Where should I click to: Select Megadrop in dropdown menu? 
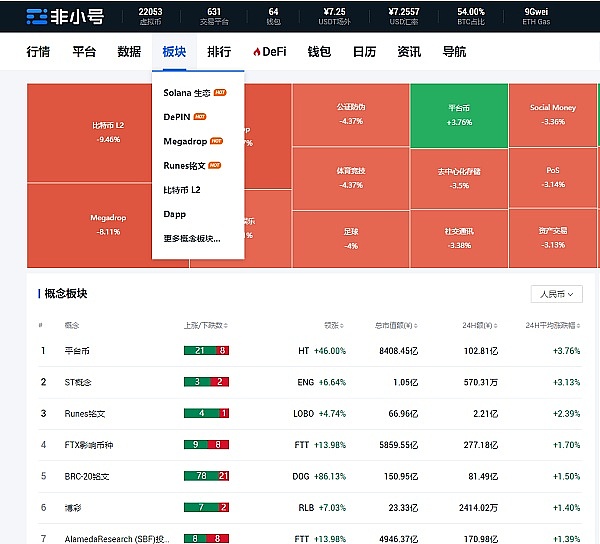pos(185,142)
